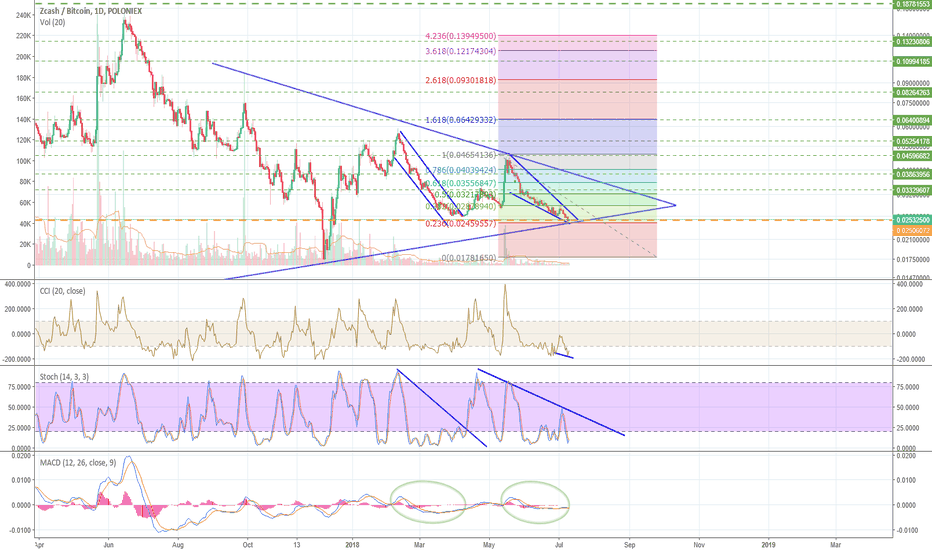The height and width of the screenshot is (550, 932).
Task: Click the 0.13230806 green price label
Action: click(x=912, y=42)
